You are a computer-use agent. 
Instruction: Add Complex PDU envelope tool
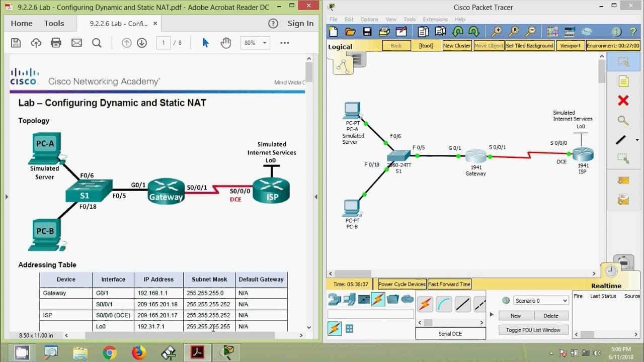pyautogui.click(x=623, y=200)
